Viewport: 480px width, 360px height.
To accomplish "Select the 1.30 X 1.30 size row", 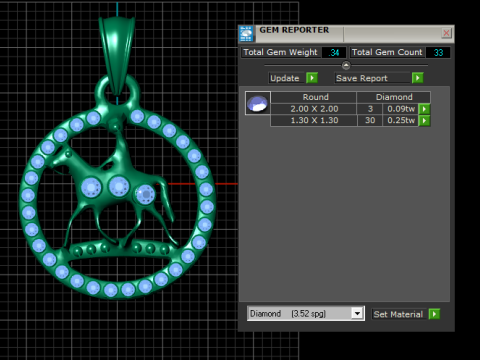I will click(x=314, y=120).
